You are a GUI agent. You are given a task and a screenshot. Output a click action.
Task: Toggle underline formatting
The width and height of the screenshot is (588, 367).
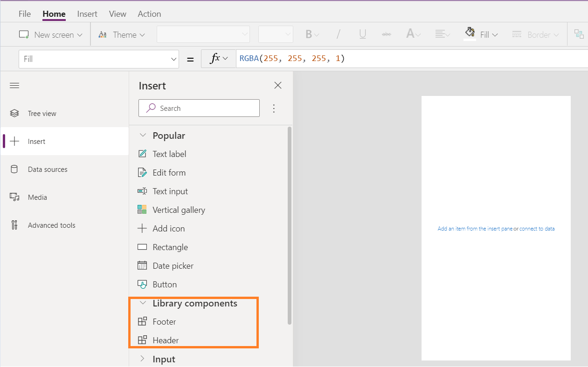(x=362, y=34)
